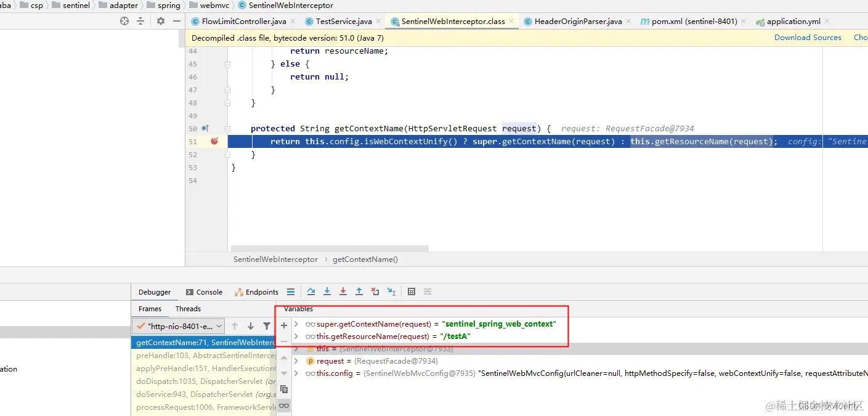Click the Run to Cursor icon

coord(391,292)
